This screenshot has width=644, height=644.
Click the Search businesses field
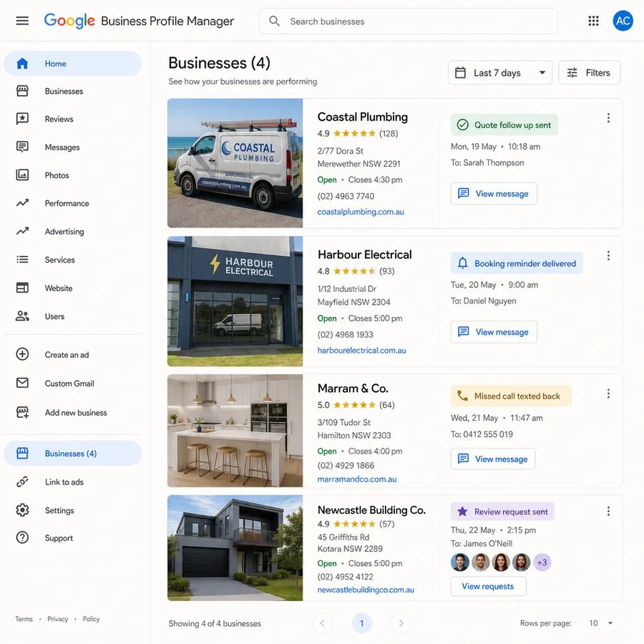(x=409, y=21)
